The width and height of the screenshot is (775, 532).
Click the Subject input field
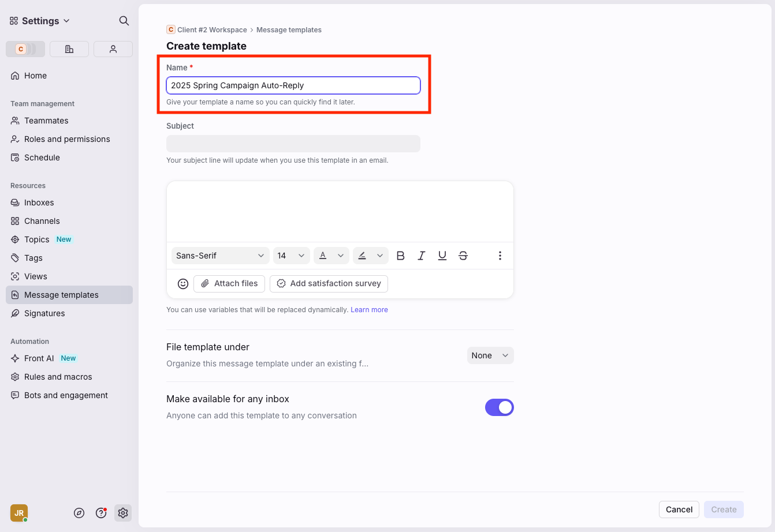click(x=293, y=144)
